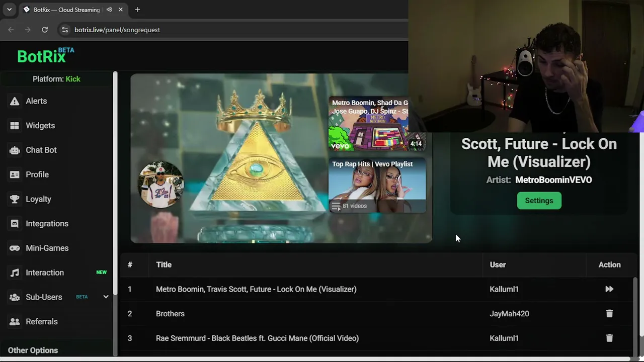Click the User column header
The width and height of the screenshot is (644, 362).
pyautogui.click(x=498, y=265)
